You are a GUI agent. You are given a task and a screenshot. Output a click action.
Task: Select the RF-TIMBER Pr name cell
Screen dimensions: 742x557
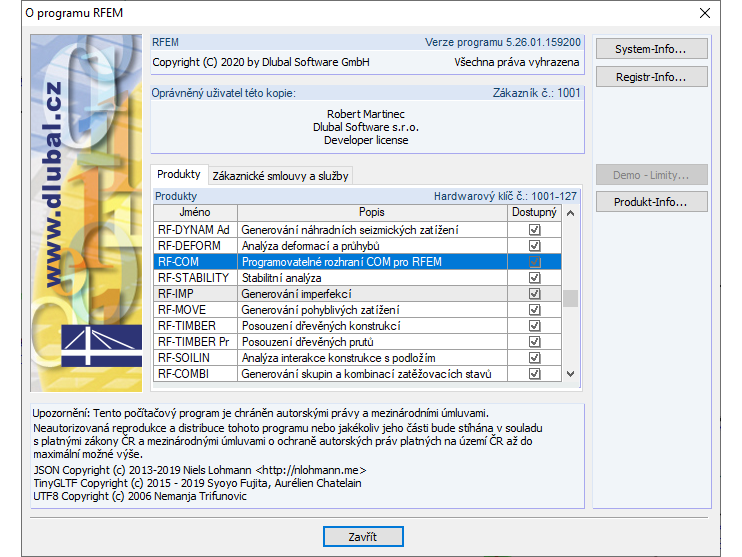pos(195,342)
